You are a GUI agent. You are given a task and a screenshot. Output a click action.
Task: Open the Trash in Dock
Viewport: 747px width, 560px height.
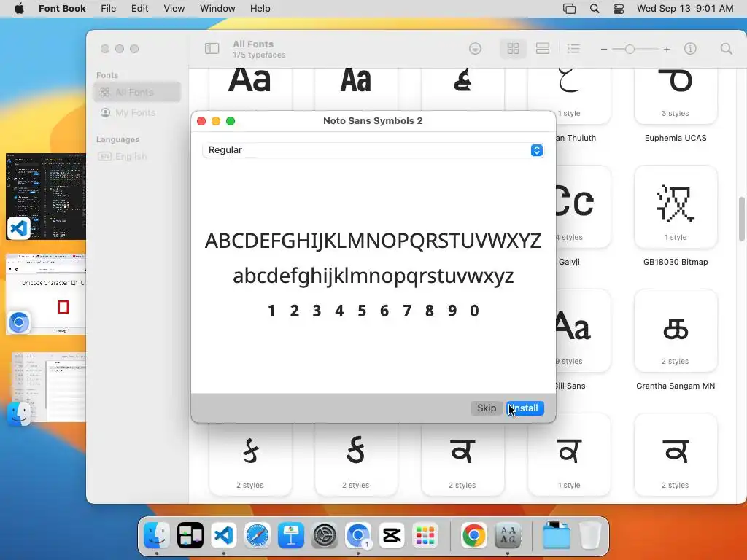click(x=590, y=535)
